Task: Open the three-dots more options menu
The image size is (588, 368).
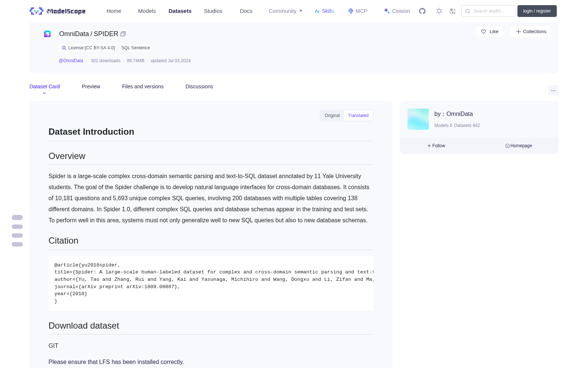Action: click(553, 90)
